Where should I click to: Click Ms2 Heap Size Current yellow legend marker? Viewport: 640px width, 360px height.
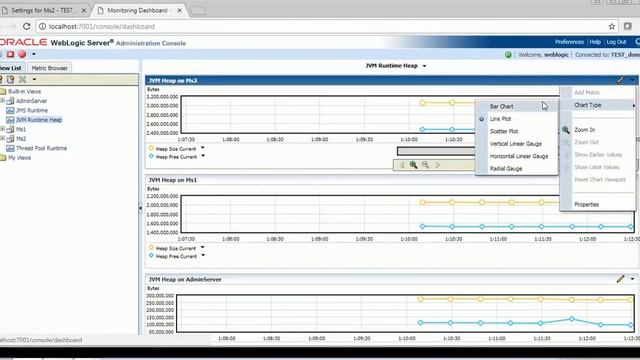pyautogui.click(x=151, y=148)
